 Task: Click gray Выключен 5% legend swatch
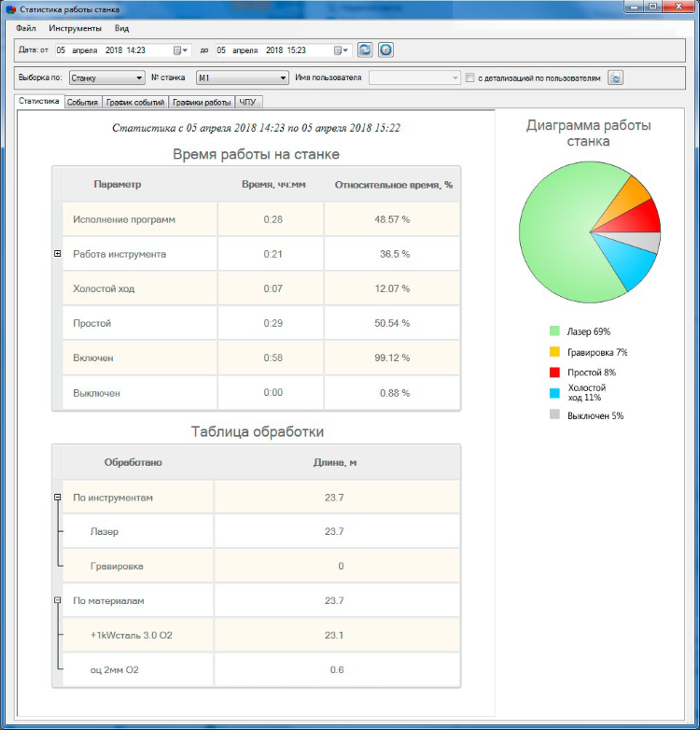(554, 414)
